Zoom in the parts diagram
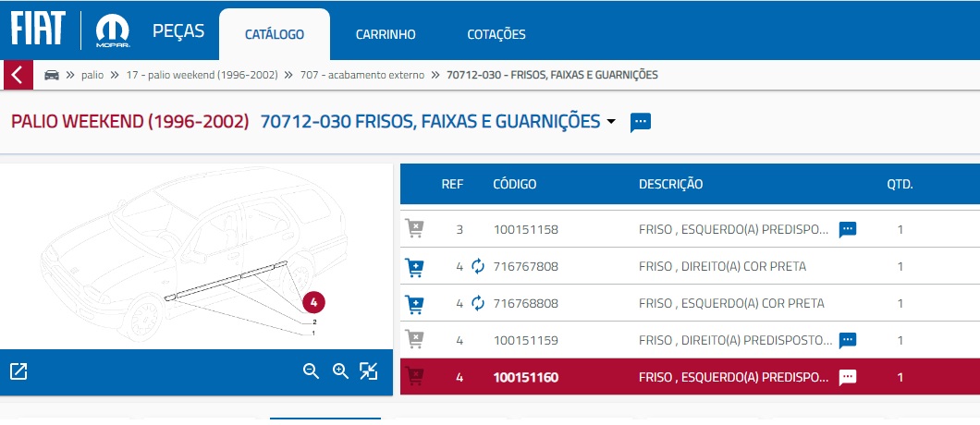980x425 pixels. (x=340, y=371)
